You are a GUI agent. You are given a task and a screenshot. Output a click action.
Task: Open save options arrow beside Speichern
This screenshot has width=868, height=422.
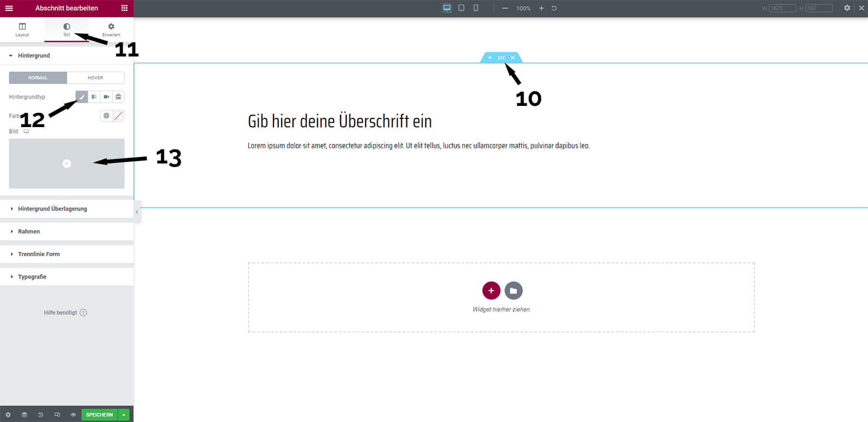pos(124,414)
